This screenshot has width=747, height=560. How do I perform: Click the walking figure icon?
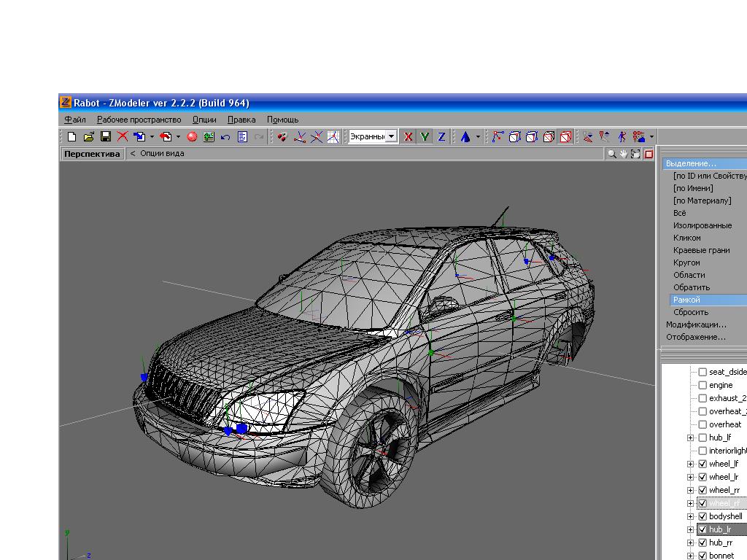point(622,137)
